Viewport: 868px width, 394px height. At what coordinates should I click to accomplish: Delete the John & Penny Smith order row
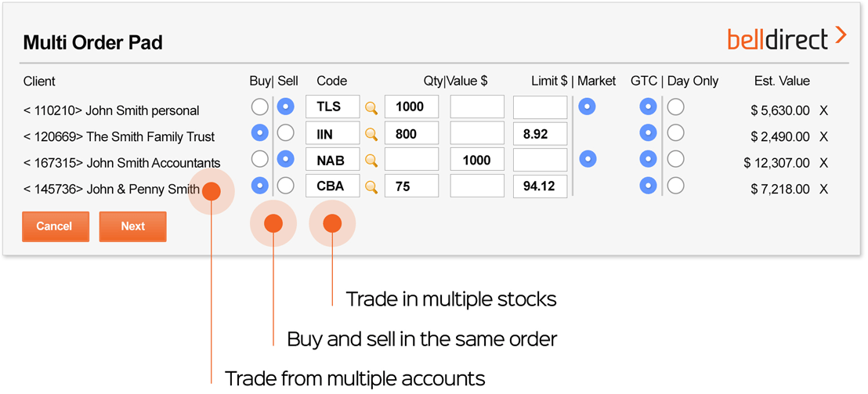pos(823,190)
